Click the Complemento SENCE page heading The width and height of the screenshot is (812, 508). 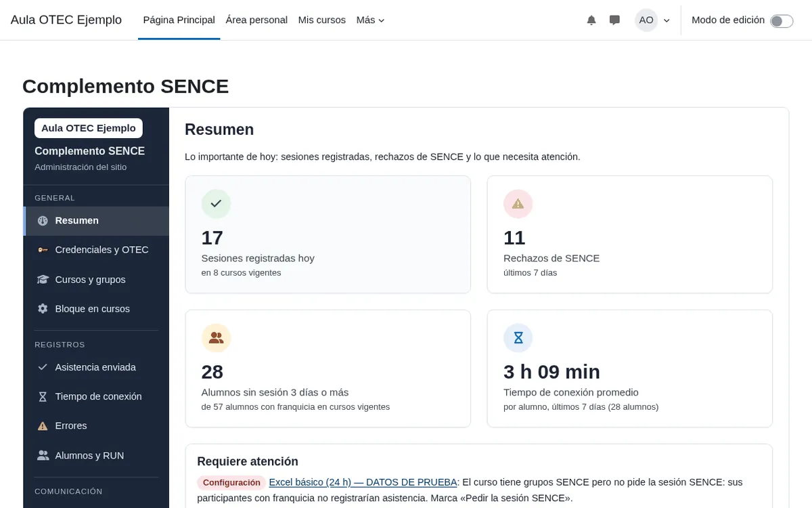(126, 86)
